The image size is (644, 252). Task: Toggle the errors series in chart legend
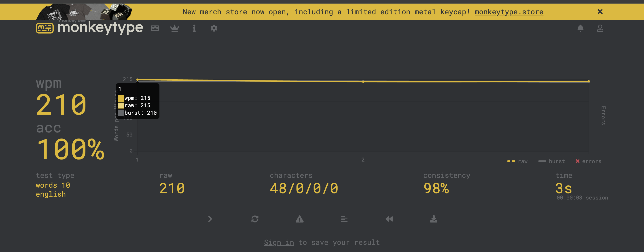[588, 161]
